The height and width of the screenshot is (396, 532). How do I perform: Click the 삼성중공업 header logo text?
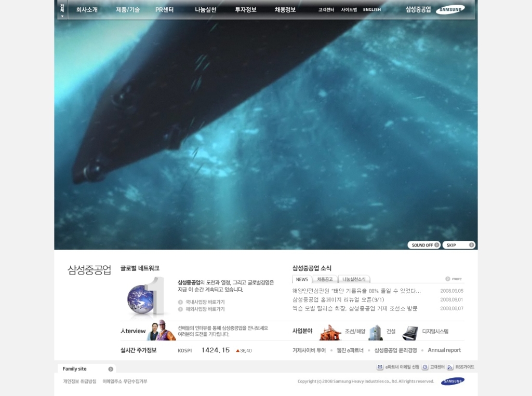(x=418, y=9)
